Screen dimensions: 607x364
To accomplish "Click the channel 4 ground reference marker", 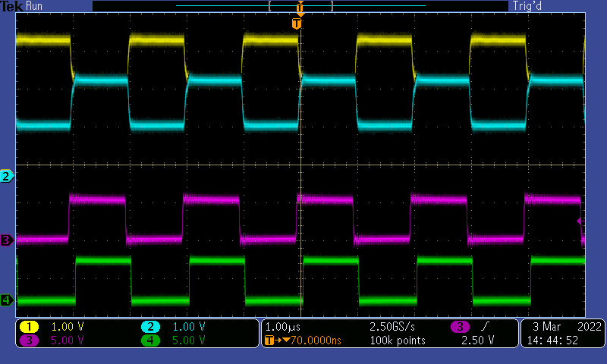I will [x=7, y=300].
